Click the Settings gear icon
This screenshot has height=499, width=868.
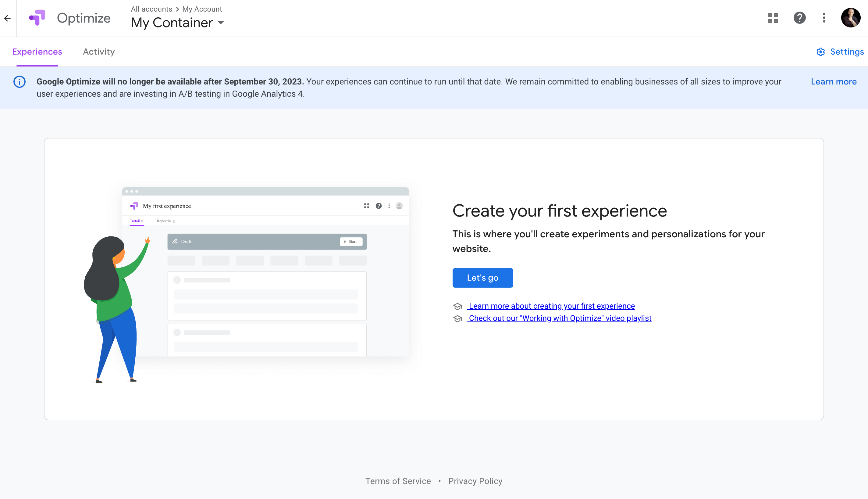click(x=821, y=52)
